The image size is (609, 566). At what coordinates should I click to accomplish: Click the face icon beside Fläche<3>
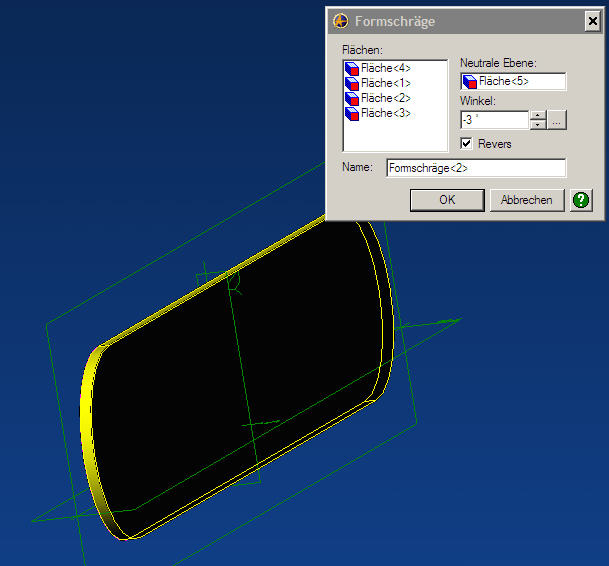[x=352, y=113]
